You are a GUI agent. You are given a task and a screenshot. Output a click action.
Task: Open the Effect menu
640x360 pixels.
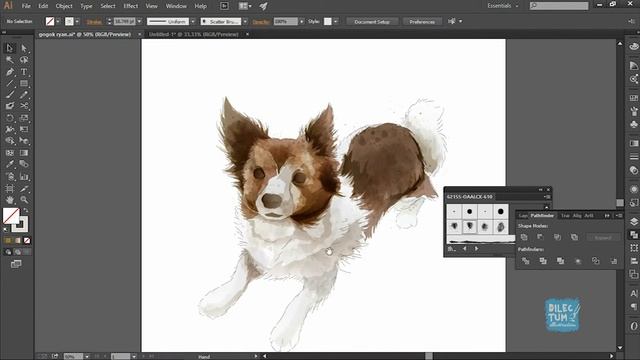point(131,6)
